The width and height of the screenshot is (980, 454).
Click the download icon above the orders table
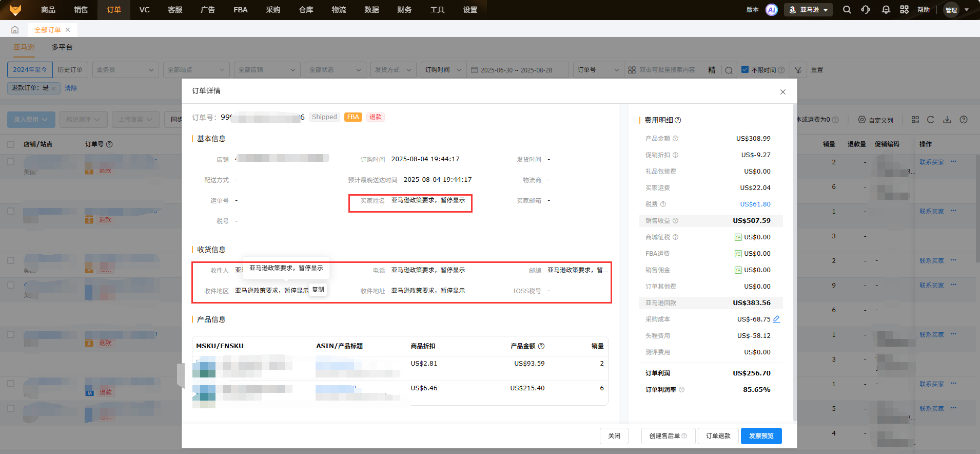point(947,120)
